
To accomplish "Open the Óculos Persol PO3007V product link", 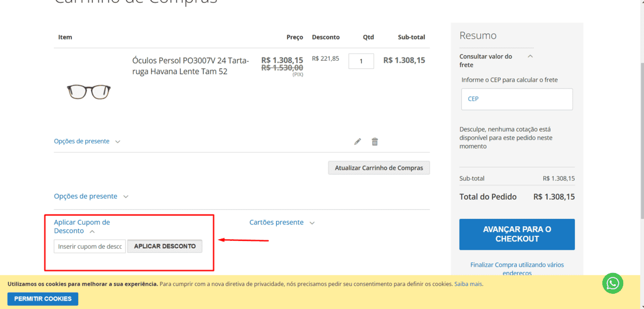I will click(191, 66).
